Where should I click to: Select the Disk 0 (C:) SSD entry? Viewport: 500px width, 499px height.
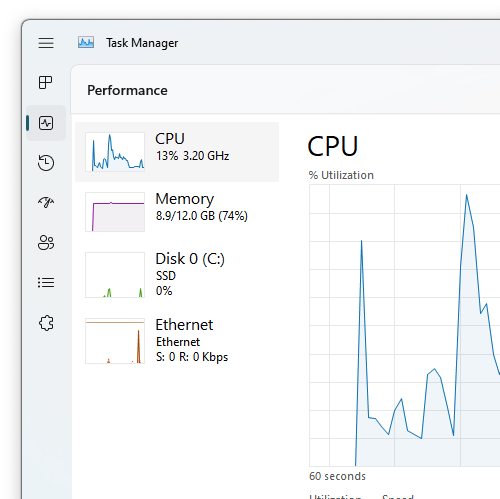177,275
